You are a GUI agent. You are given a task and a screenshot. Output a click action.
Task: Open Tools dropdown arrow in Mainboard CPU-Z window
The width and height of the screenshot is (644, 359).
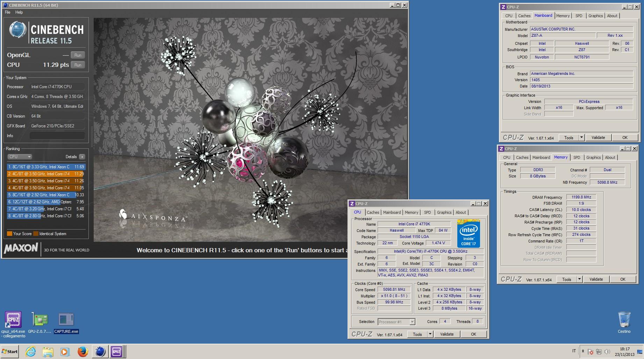click(x=582, y=138)
